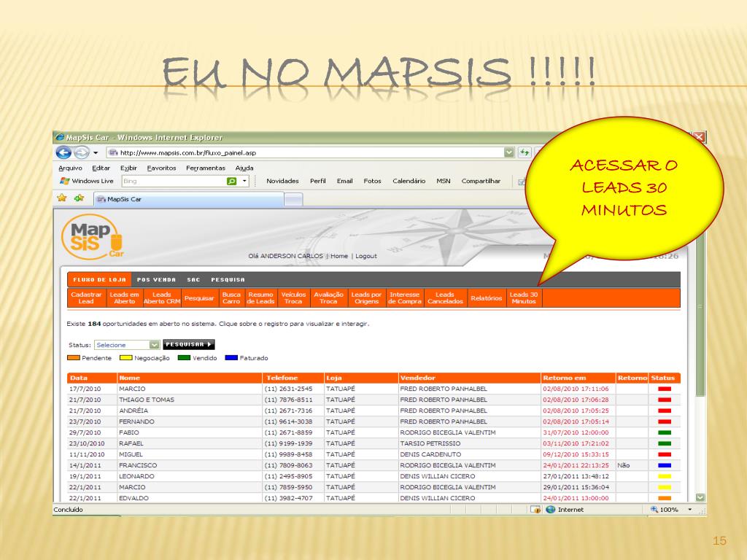
Task: Follow the Logout link
Action: point(366,256)
